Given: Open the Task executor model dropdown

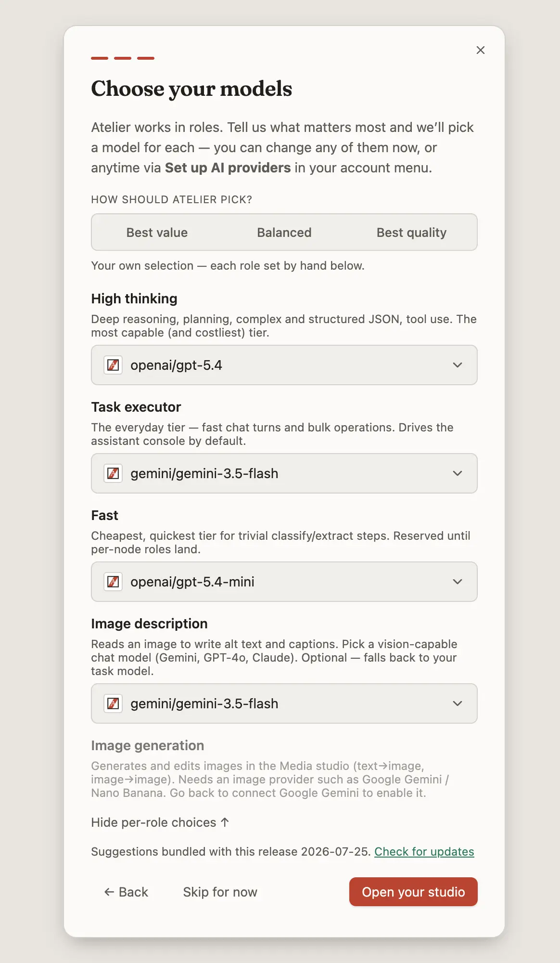Looking at the screenshot, I should tap(284, 473).
